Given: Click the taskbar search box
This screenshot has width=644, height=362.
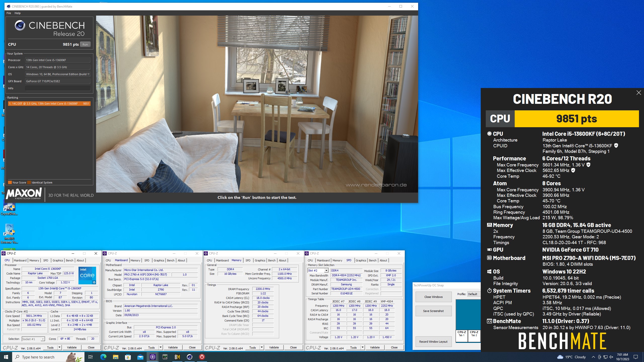Looking at the screenshot, I should coord(48,357).
